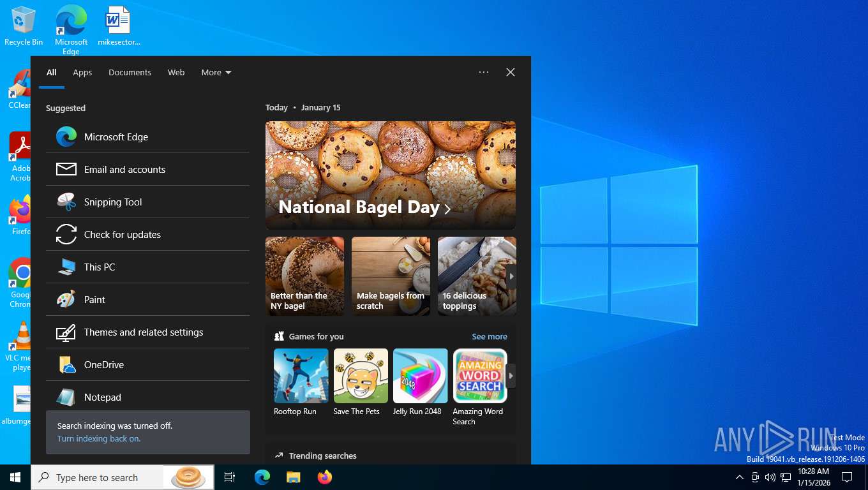Click See more games link
This screenshot has height=490, width=868.
490,336
